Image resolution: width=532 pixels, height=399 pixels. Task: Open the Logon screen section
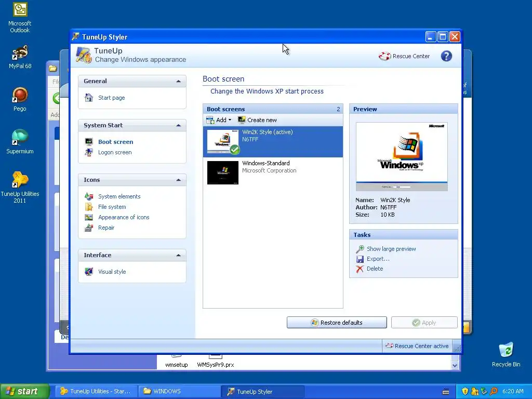(x=115, y=152)
